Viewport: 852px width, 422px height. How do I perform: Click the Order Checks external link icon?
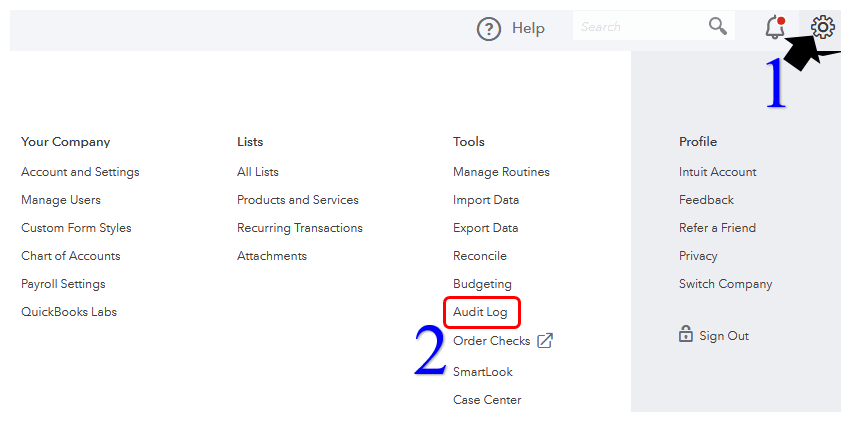(545, 341)
